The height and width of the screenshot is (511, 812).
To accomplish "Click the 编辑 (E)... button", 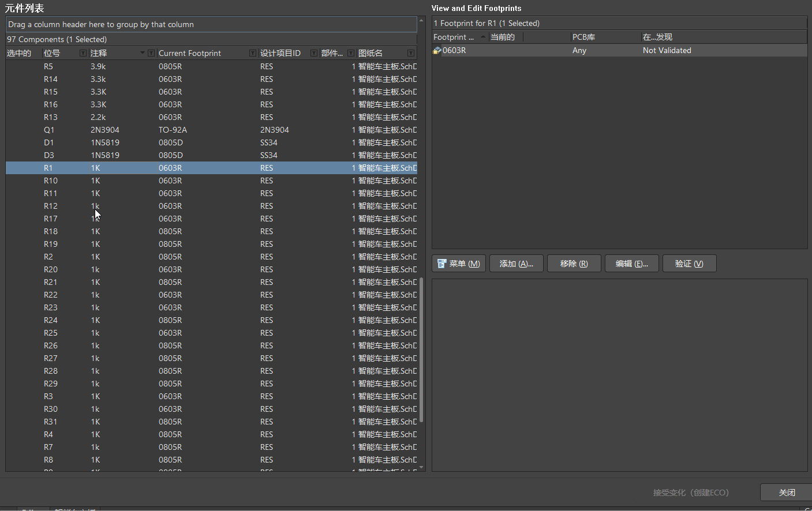I will click(x=632, y=264).
